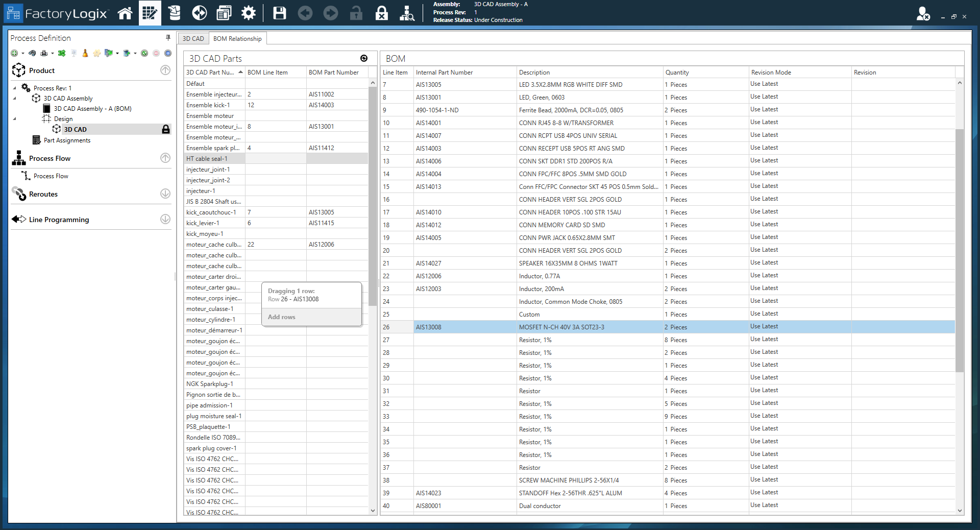Click Add rows in the drag tooltip
The width and height of the screenshot is (980, 530).
pyautogui.click(x=281, y=317)
